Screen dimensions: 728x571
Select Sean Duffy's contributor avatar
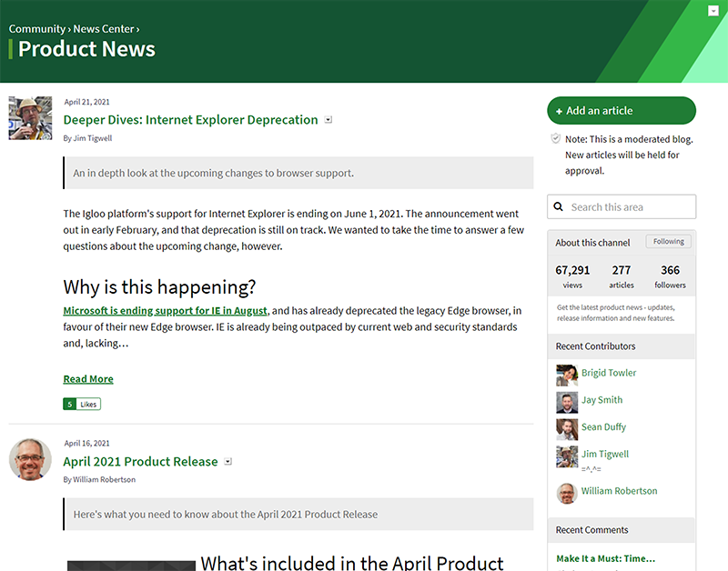(567, 429)
